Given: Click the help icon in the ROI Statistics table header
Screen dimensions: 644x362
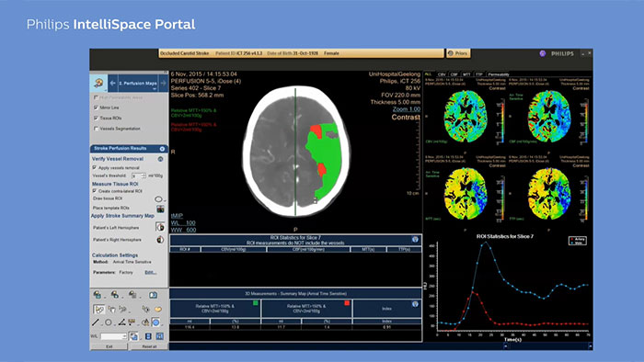Looking at the screenshot, I should coord(415,239).
